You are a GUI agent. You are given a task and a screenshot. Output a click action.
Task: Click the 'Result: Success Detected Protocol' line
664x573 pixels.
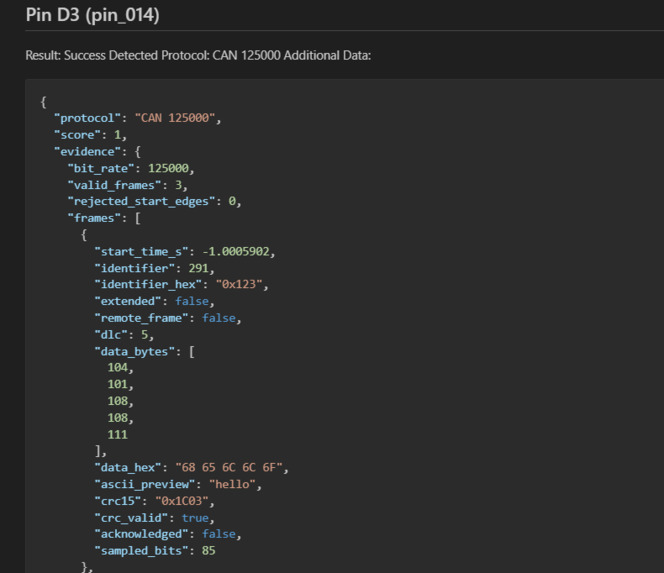(198, 55)
